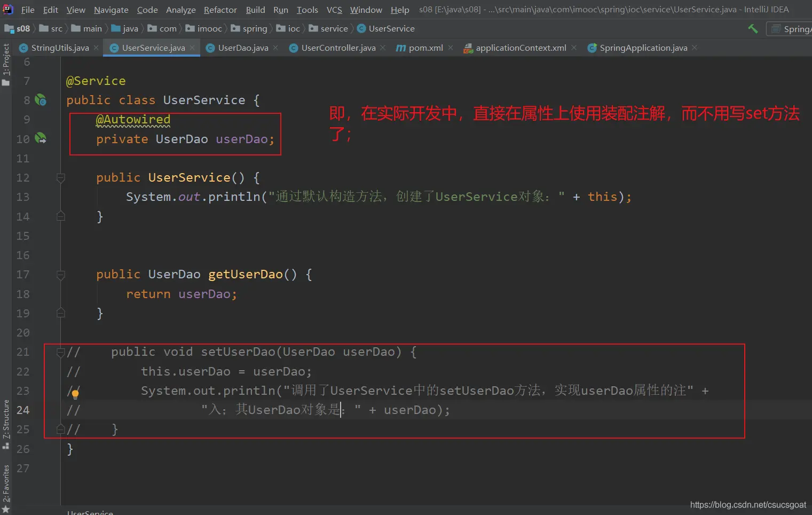Collapse the getUserDao method fold on line 17
The width and height of the screenshot is (812, 515).
tap(61, 275)
